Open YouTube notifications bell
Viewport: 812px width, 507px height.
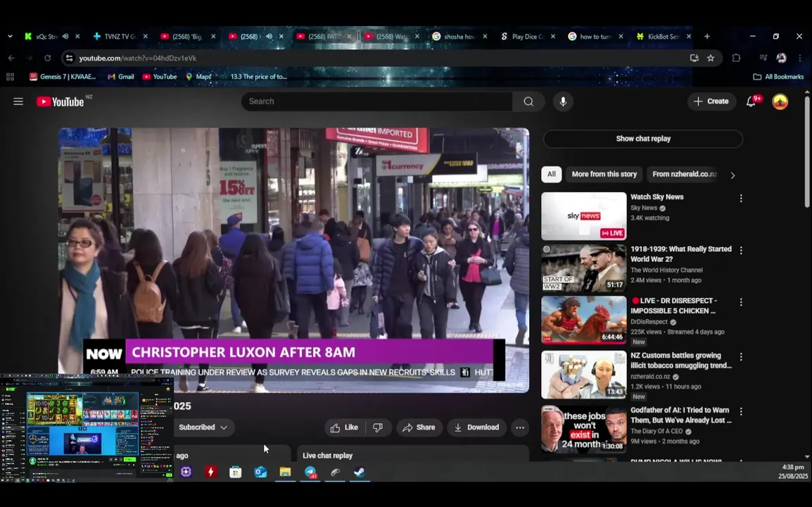point(751,101)
